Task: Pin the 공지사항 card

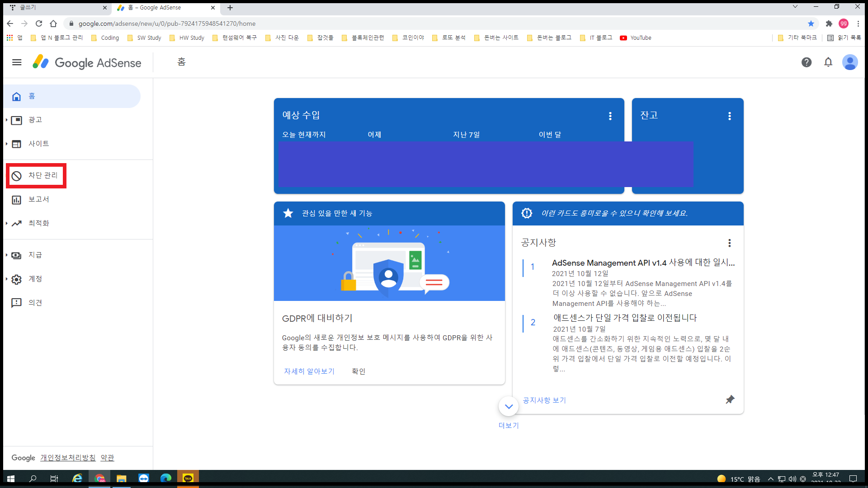Action: pyautogui.click(x=730, y=400)
